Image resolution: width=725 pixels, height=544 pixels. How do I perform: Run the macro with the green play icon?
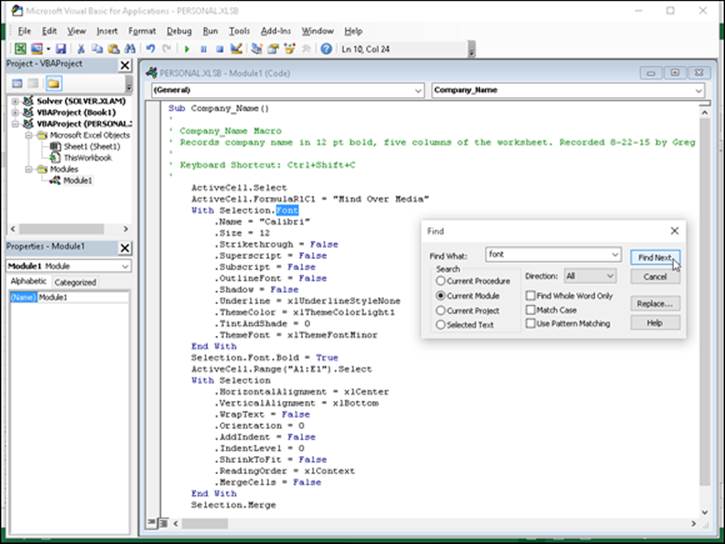[187, 49]
